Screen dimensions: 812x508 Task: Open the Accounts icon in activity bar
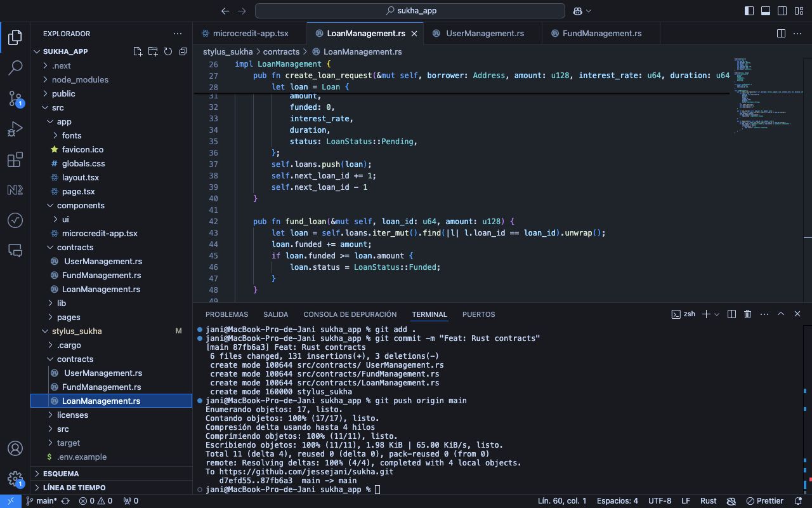[x=15, y=448]
